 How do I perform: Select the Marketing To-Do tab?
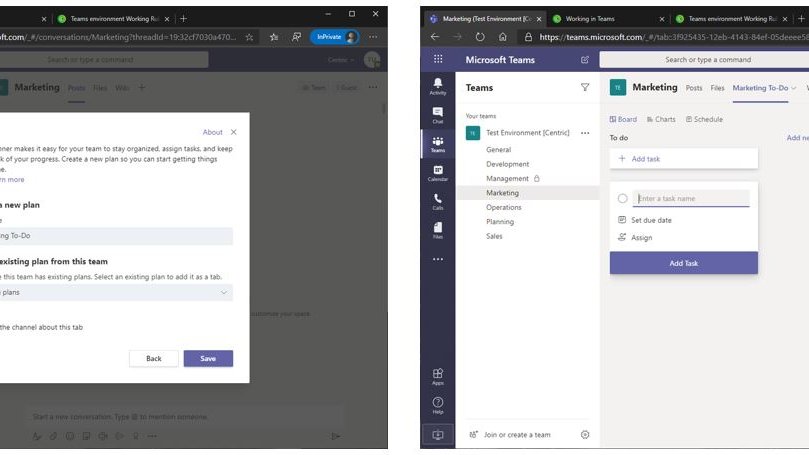[760, 88]
